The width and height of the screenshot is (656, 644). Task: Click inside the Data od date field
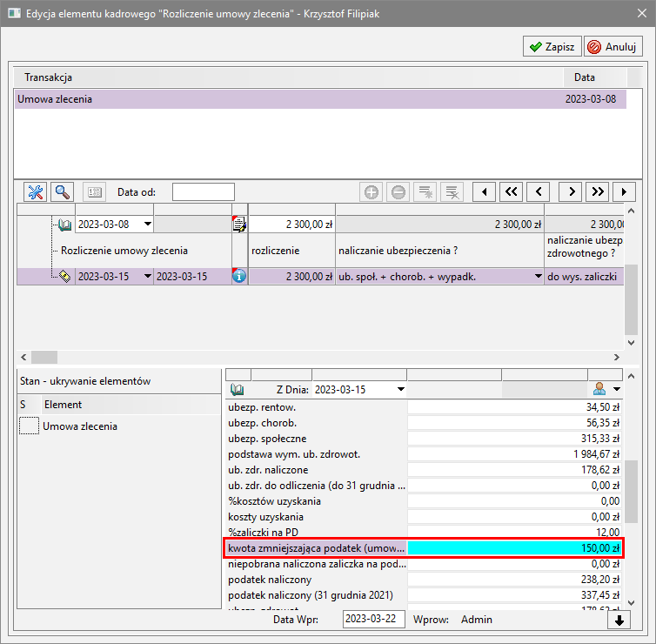(204, 192)
